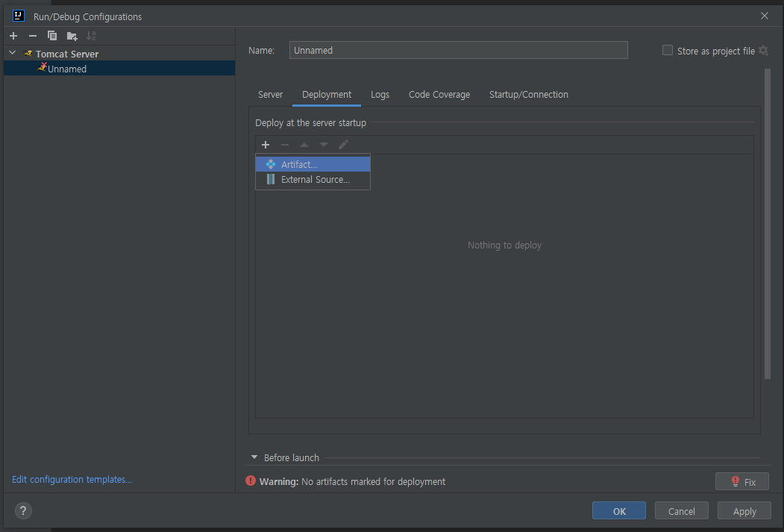Remove deployment item minus icon

click(285, 145)
